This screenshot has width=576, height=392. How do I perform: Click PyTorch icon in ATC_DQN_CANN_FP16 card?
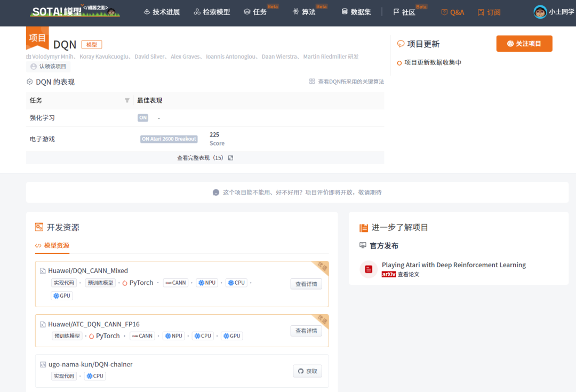92,336
